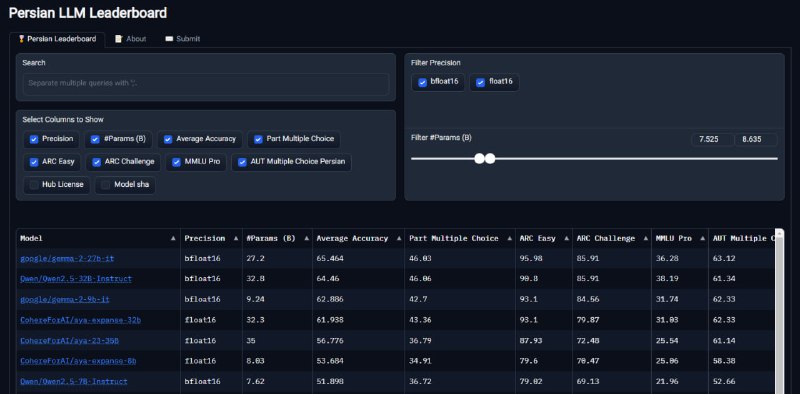Toggle the Average Accuracy column checkbox
The image size is (800, 394).
click(168, 139)
